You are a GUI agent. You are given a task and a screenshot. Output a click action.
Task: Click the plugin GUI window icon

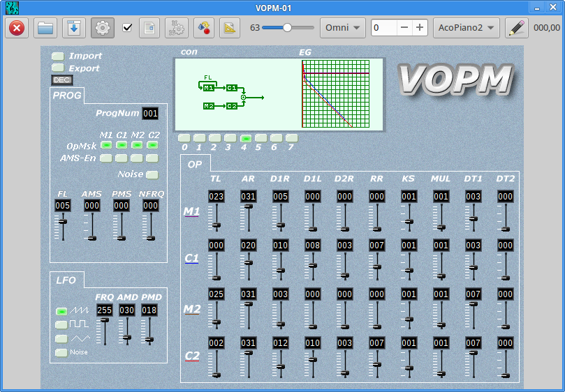click(x=149, y=28)
